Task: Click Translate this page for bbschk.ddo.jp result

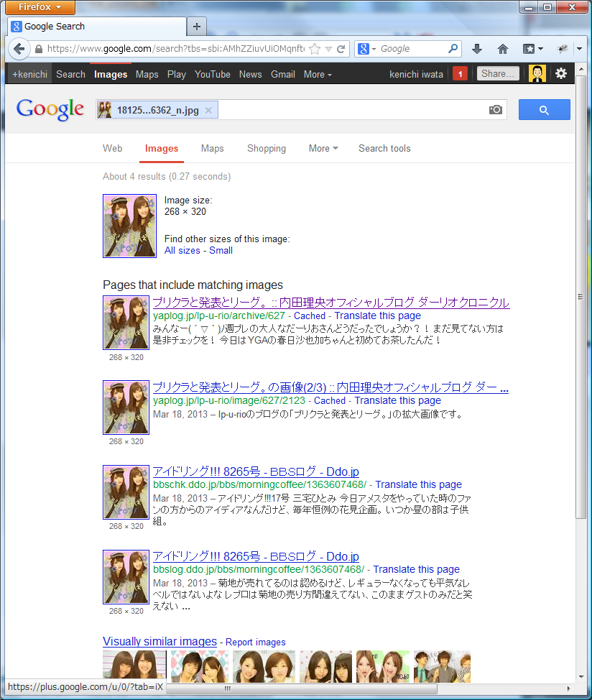Action: point(418,484)
